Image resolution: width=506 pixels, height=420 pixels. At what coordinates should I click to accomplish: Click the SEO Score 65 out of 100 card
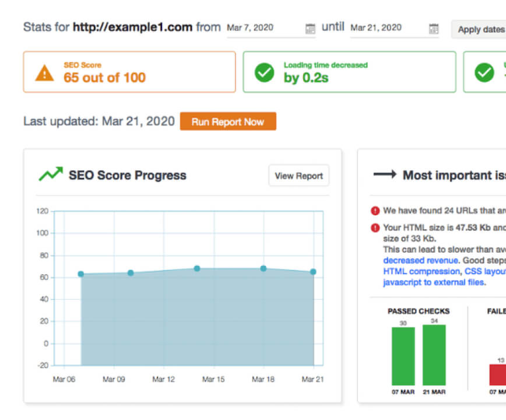click(129, 72)
